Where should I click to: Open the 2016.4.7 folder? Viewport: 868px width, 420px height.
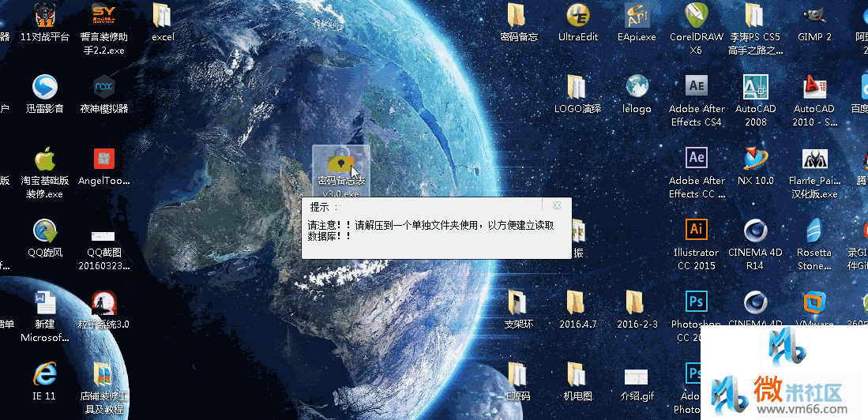578,310
